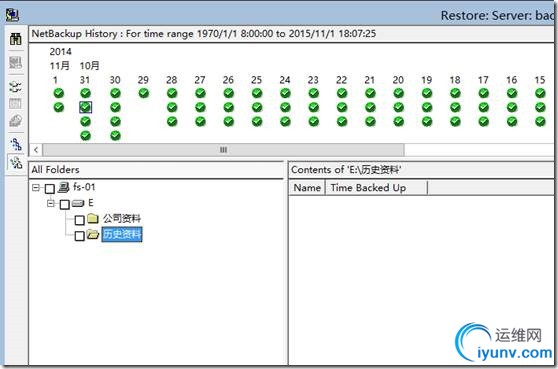The height and width of the screenshot is (369, 558).
Task: Select the third backup icon under the 21st
Action: click(x=370, y=121)
